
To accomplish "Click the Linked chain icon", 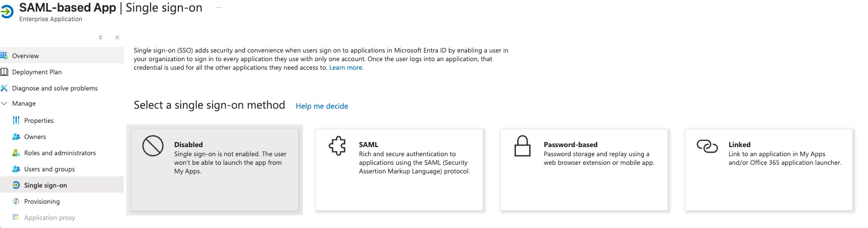I will [707, 146].
